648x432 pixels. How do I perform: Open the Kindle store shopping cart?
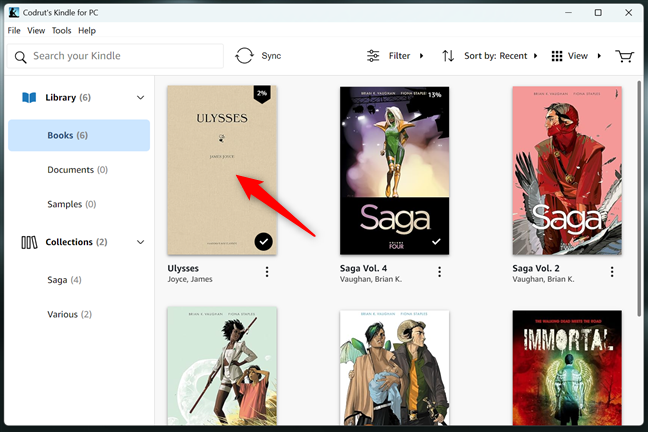pyautogui.click(x=624, y=56)
